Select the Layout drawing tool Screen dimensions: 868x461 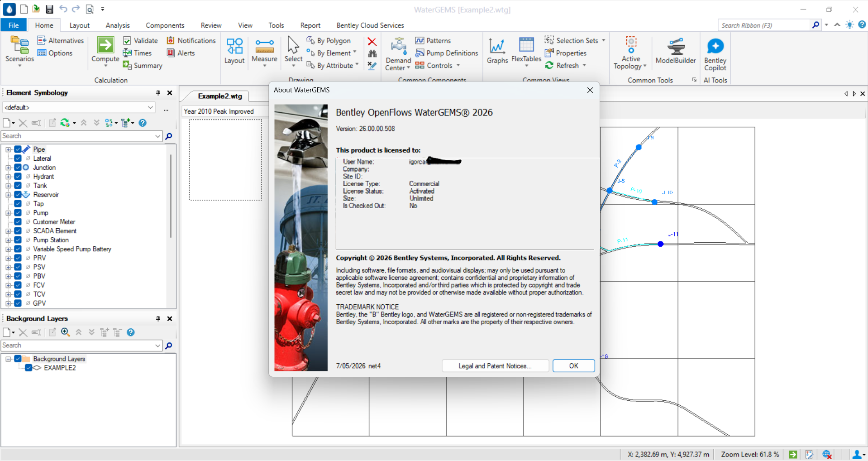234,51
